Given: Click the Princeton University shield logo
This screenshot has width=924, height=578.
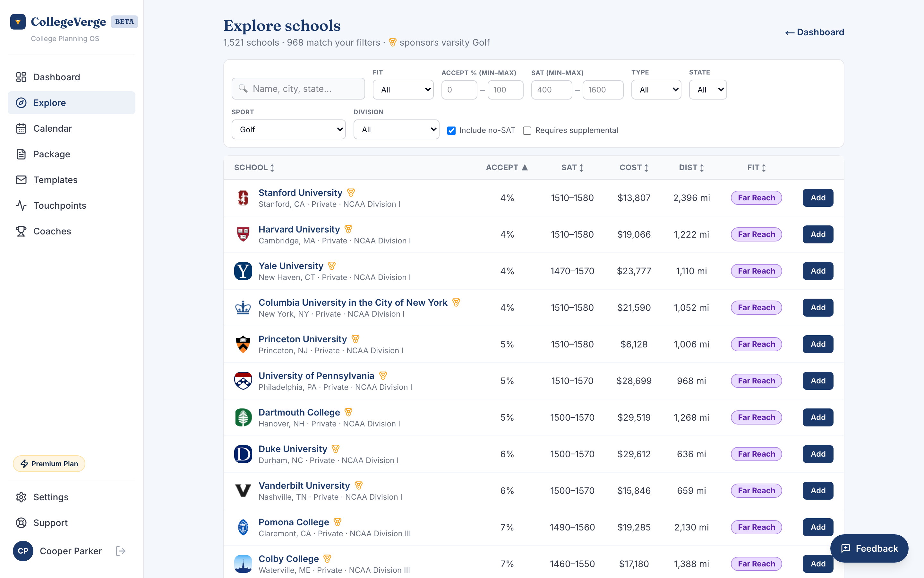Looking at the screenshot, I should tap(243, 344).
